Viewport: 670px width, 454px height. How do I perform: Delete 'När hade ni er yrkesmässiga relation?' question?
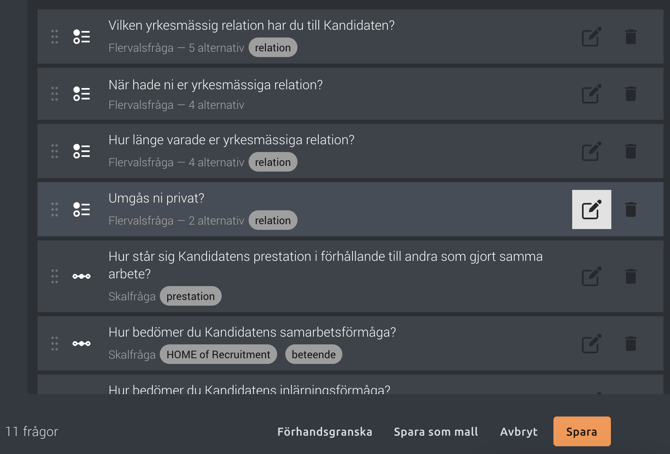[x=631, y=94]
